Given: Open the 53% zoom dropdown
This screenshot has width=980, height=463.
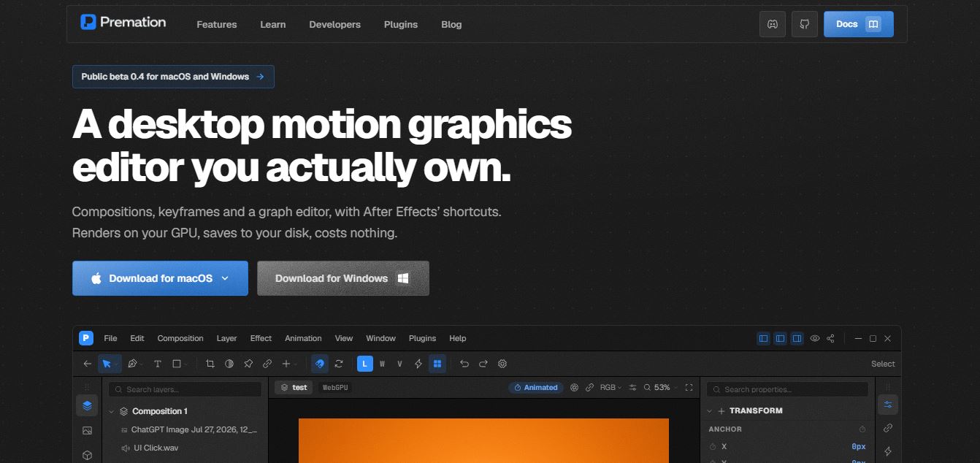Looking at the screenshot, I should click(x=660, y=388).
